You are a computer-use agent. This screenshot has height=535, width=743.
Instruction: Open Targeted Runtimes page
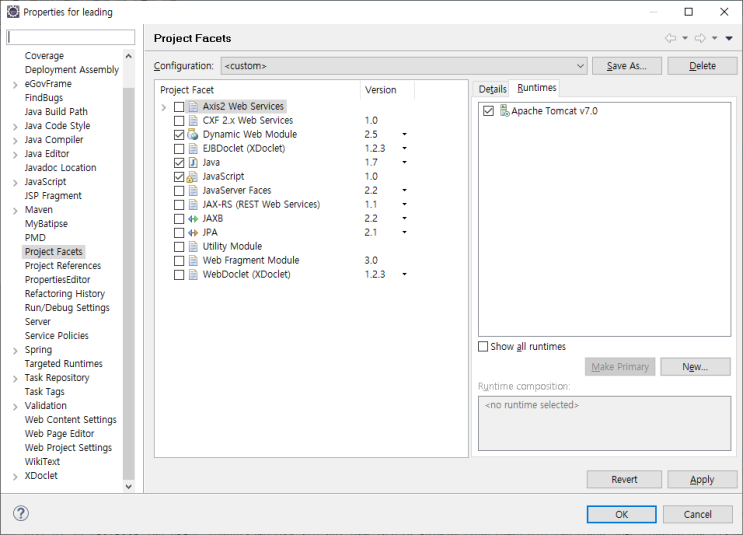[x=63, y=363]
